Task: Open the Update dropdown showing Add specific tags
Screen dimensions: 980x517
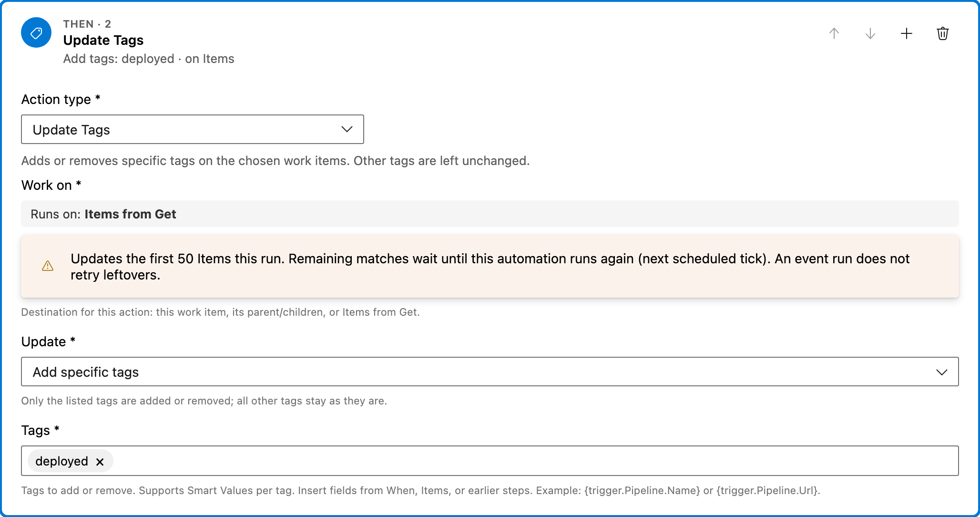Action: click(x=490, y=372)
